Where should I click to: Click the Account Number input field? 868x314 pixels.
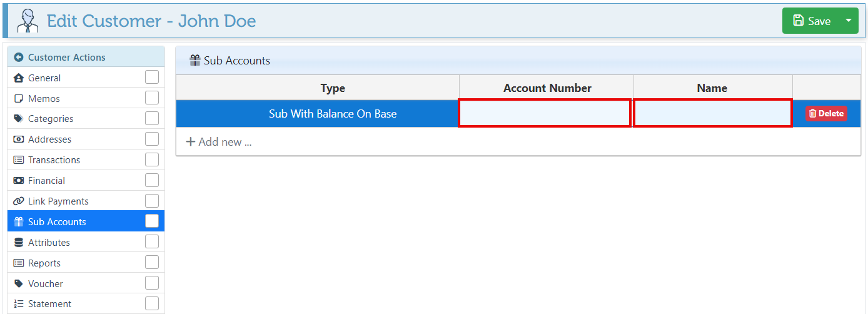pyautogui.click(x=545, y=113)
